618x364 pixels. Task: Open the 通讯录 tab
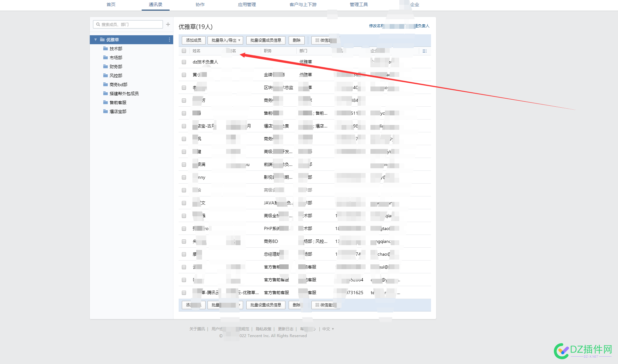coord(156,4)
